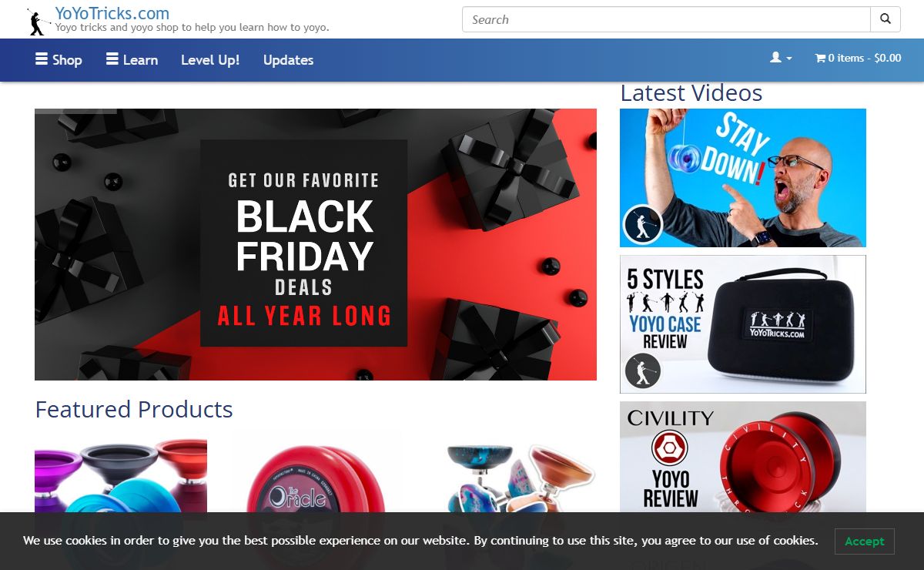Expand the Shop menu

pos(59,59)
